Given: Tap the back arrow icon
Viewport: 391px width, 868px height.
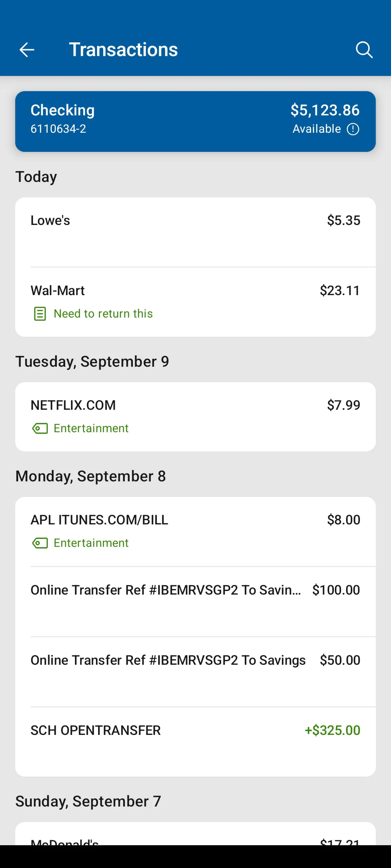Looking at the screenshot, I should pos(27,50).
